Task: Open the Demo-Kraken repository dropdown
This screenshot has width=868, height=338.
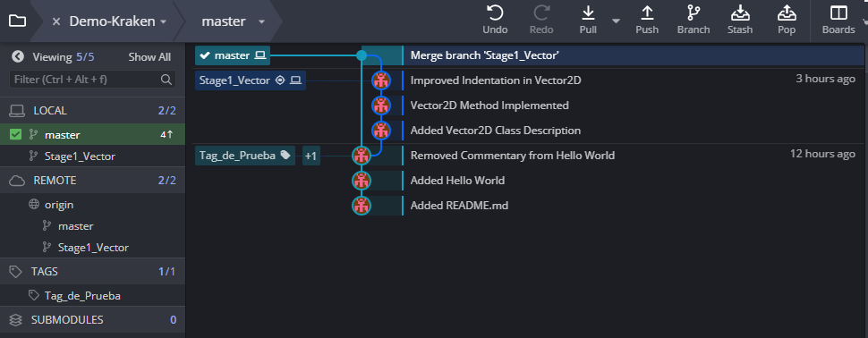Action: [163, 22]
